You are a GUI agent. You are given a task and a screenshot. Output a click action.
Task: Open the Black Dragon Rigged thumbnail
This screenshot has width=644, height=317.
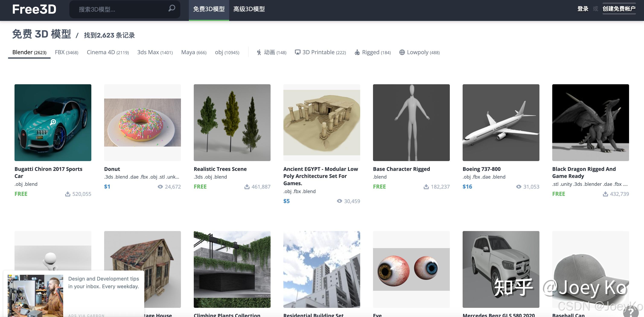(590, 123)
